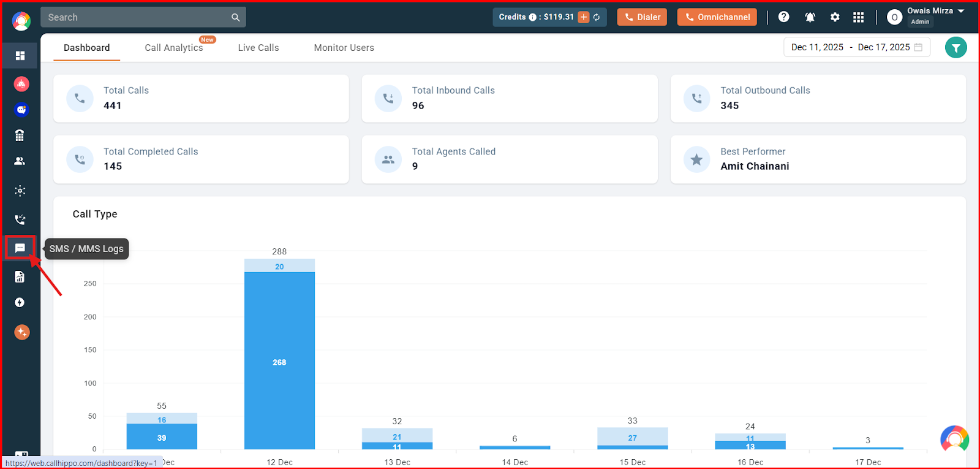Open the Dialer button
This screenshot has height=469, width=980.
point(642,17)
